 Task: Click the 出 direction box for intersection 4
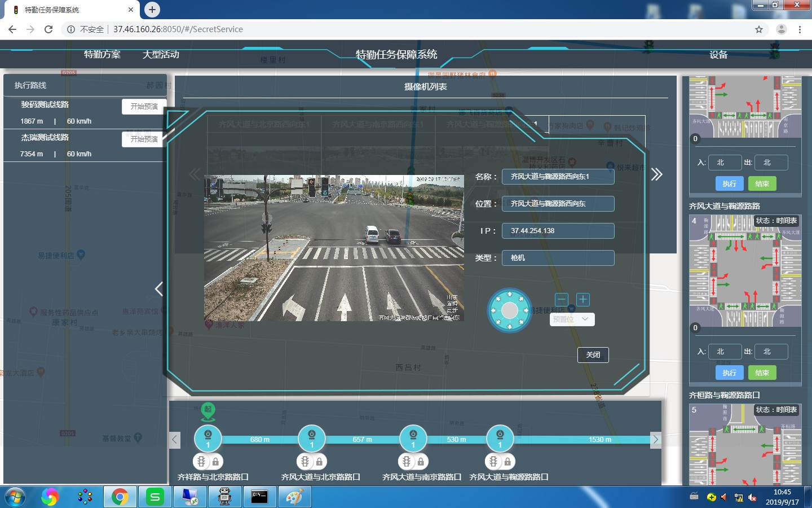[771, 352]
